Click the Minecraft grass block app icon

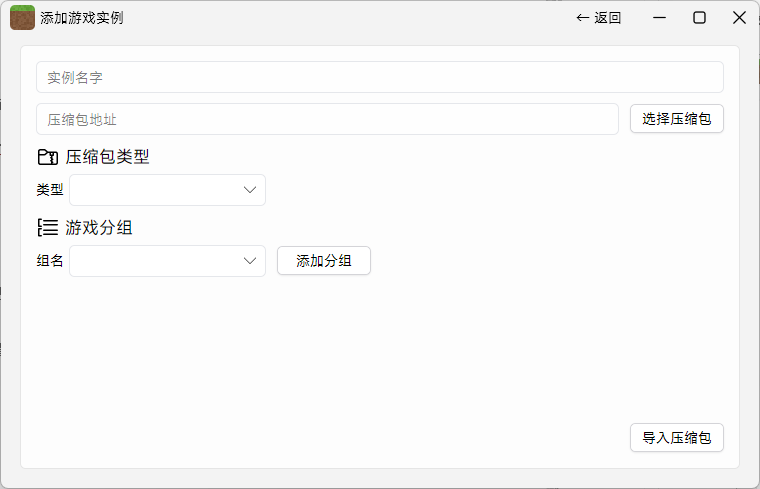[22, 17]
